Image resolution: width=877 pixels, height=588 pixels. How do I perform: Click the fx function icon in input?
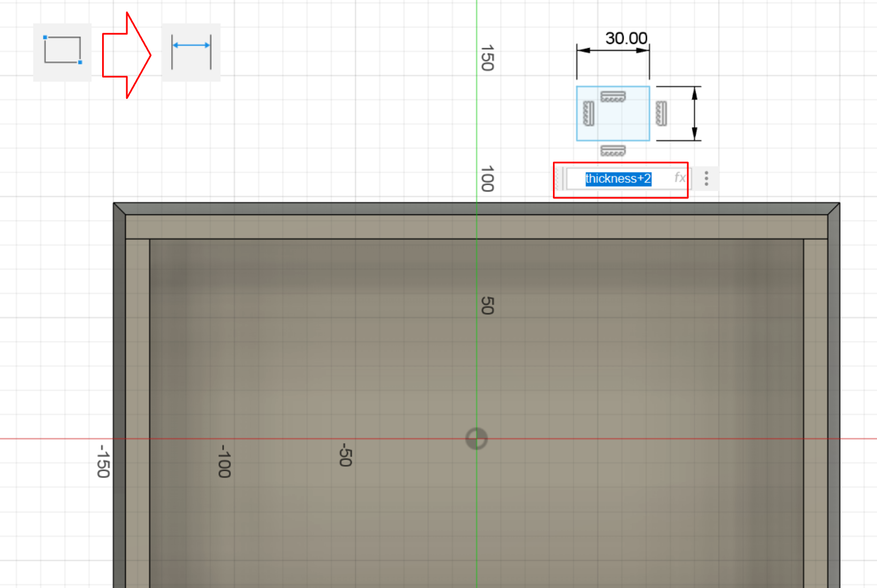(679, 177)
